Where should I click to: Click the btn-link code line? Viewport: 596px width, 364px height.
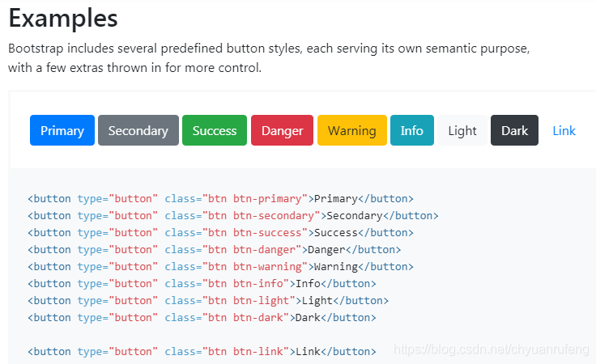click(202, 351)
